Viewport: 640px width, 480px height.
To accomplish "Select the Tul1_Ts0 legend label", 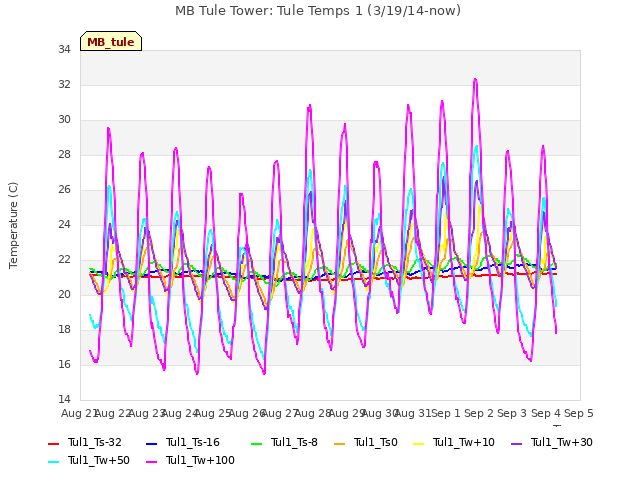I will [375, 442].
